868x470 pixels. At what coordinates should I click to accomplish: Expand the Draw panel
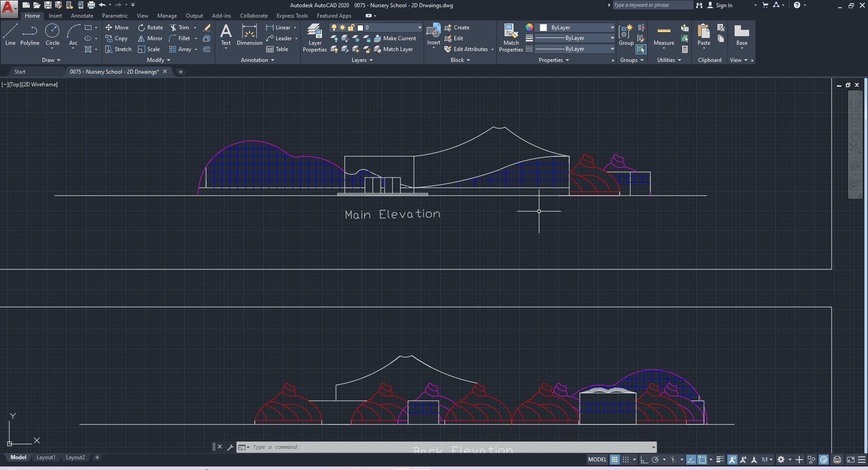(51, 60)
